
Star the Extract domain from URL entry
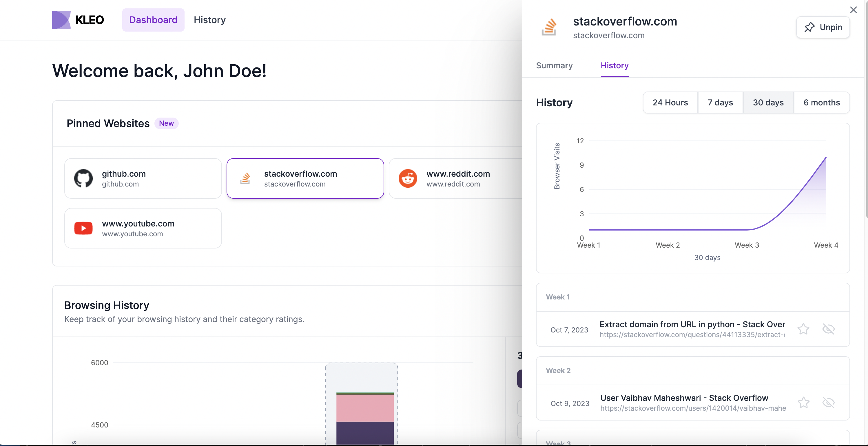tap(803, 329)
